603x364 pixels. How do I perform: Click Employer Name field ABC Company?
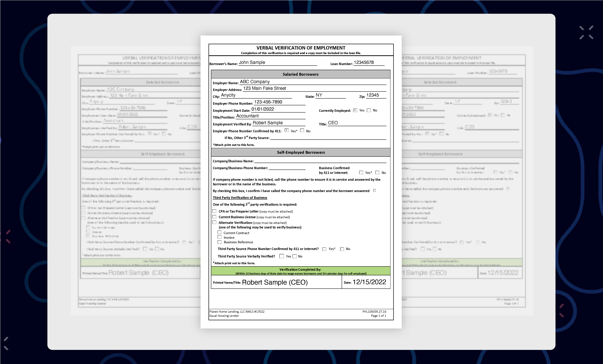click(313, 82)
